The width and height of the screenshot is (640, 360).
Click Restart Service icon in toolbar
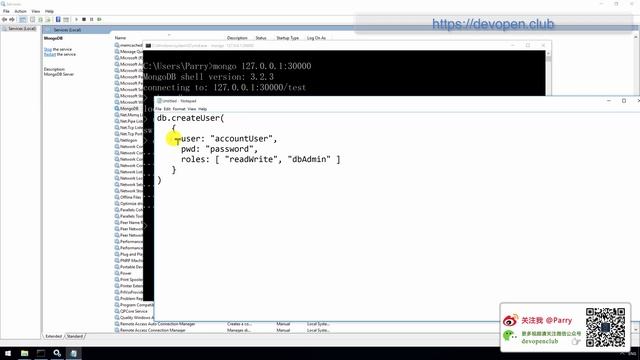pos(99,20)
